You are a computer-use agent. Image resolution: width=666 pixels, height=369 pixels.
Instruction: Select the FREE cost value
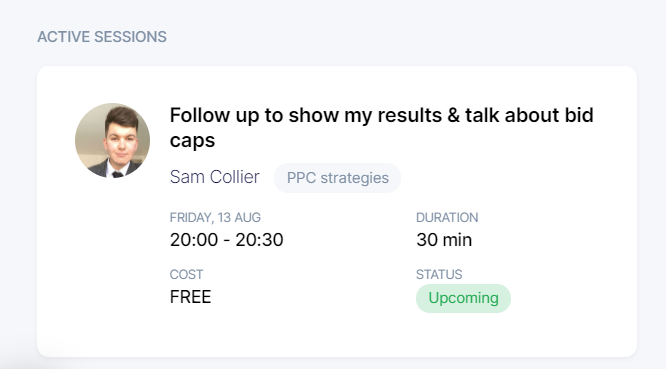click(x=190, y=297)
